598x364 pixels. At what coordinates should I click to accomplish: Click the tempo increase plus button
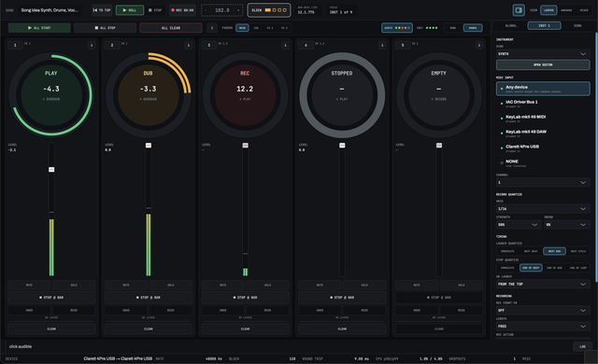(238, 10)
